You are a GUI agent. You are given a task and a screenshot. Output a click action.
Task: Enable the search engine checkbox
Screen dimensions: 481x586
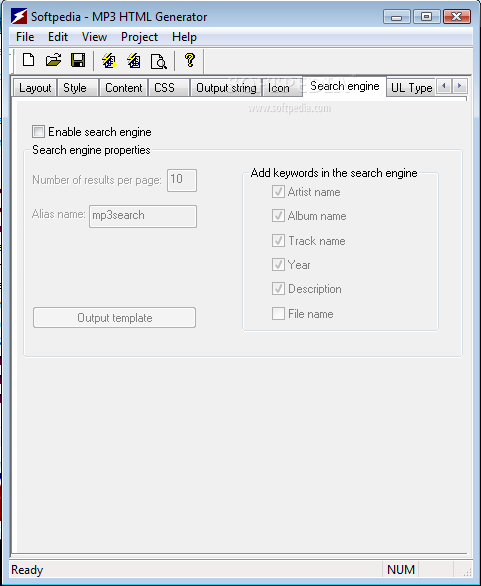[x=38, y=132]
